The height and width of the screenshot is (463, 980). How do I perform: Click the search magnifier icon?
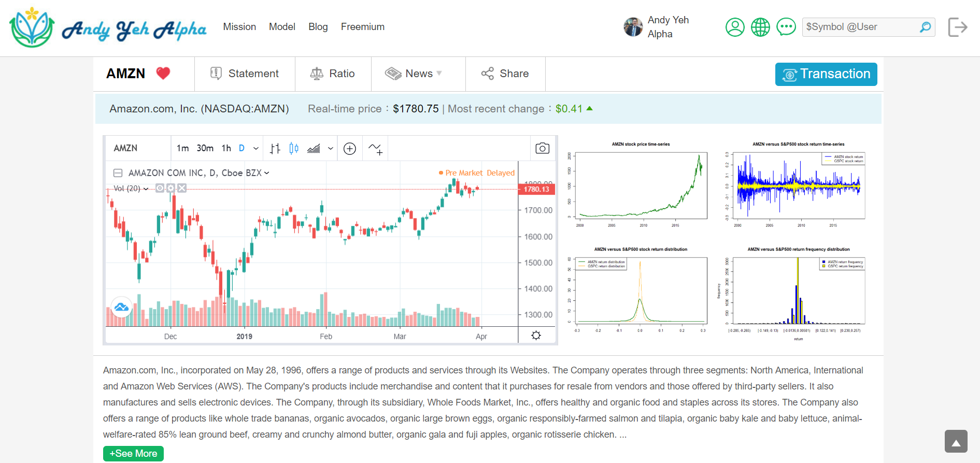tap(926, 27)
